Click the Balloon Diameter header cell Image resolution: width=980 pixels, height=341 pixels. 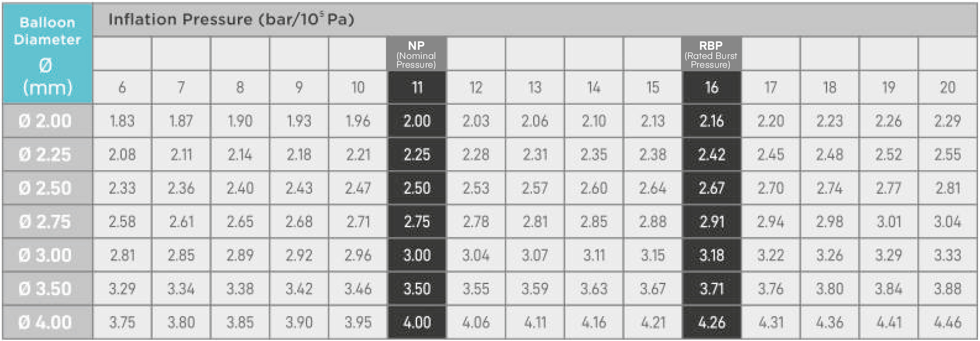[x=47, y=54]
